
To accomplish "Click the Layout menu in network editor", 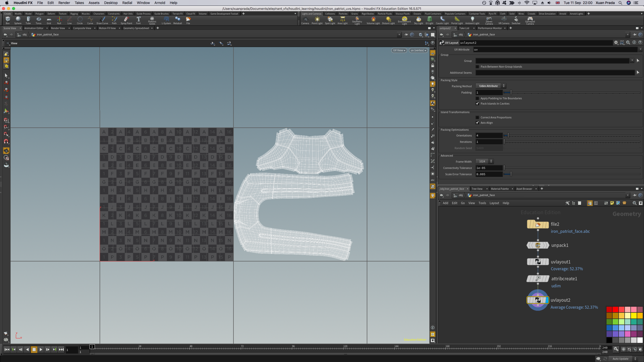I will [x=494, y=203].
